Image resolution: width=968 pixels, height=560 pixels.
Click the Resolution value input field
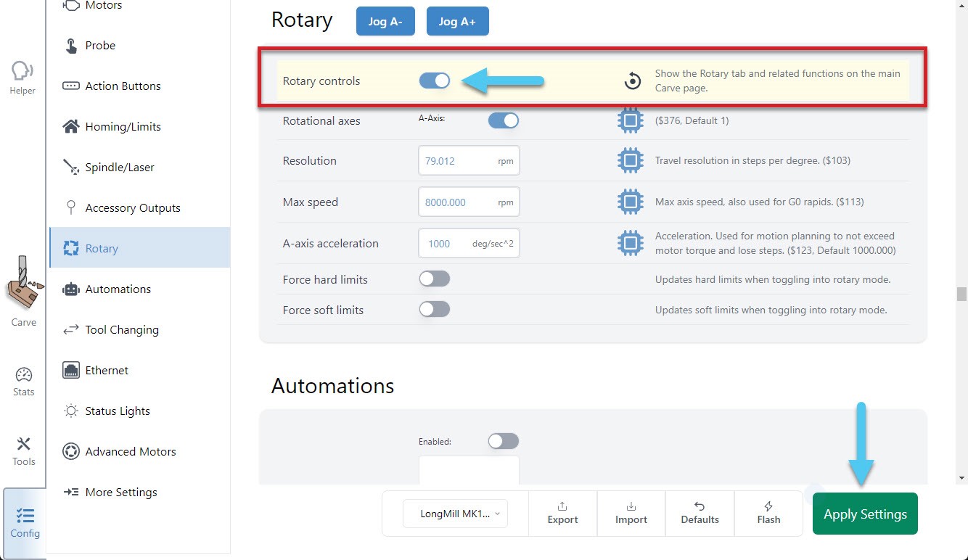pyautogui.click(x=457, y=161)
